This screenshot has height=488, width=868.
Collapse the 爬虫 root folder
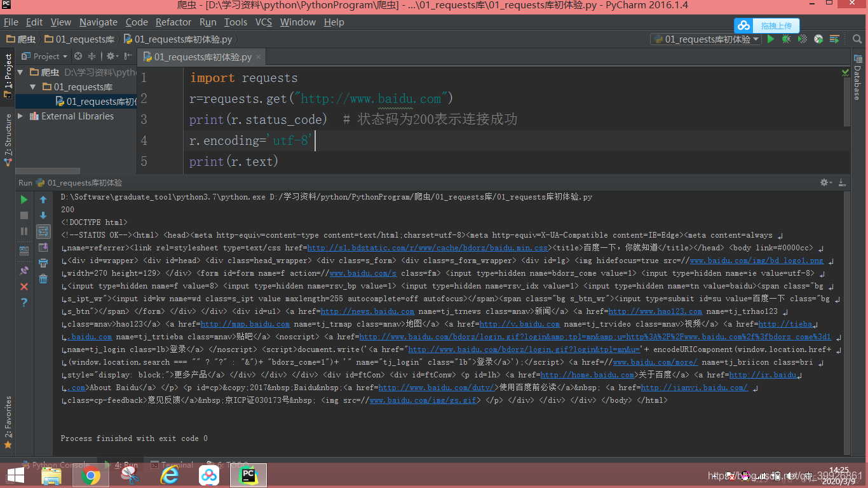pos(20,72)
